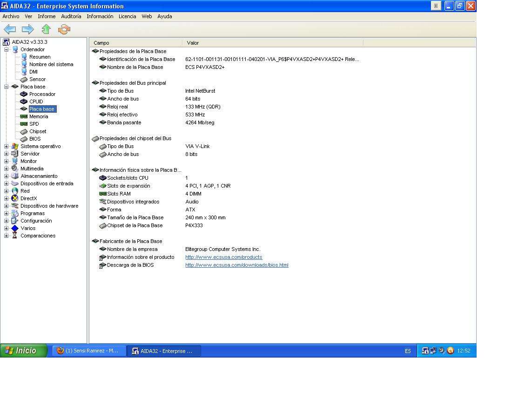Click the Campo column header
The width and height of the screenshot is (532, 399).
(x=136, y=43)
